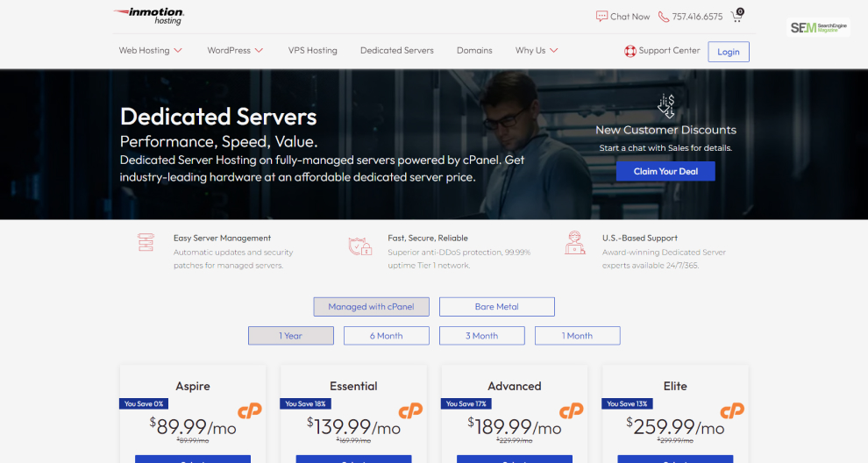Click the U.S.-Based Support heading

click(x=639, y=239)
